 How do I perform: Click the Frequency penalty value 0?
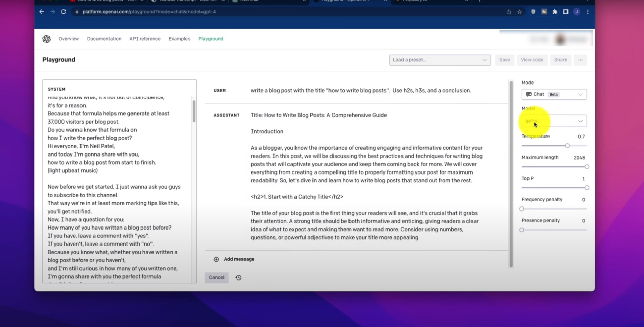[583, 200]
